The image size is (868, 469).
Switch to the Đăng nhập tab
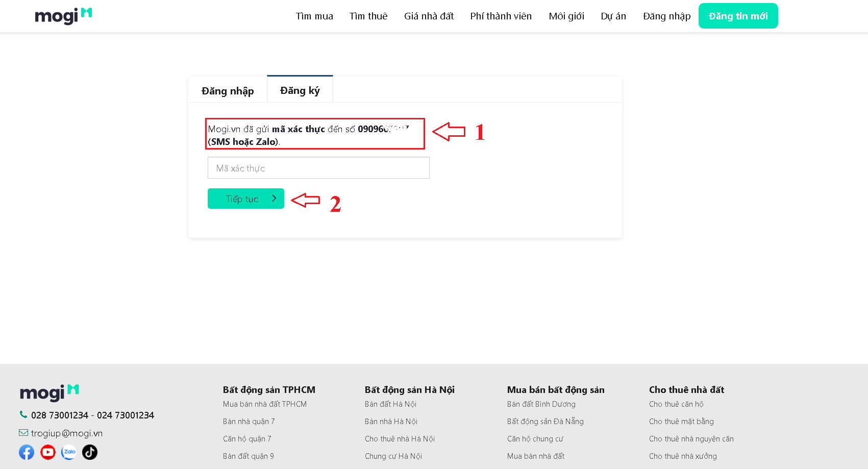tap(228, 91)
